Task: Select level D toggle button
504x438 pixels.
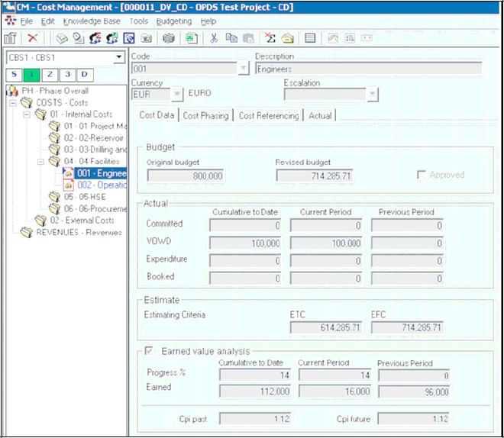Action: [x=85, y=75]
